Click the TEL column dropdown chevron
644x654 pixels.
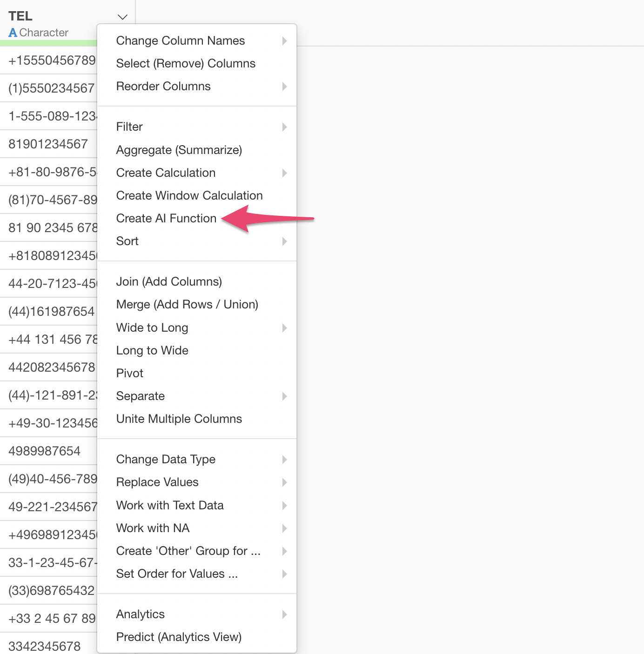click(x=122, y=17)
